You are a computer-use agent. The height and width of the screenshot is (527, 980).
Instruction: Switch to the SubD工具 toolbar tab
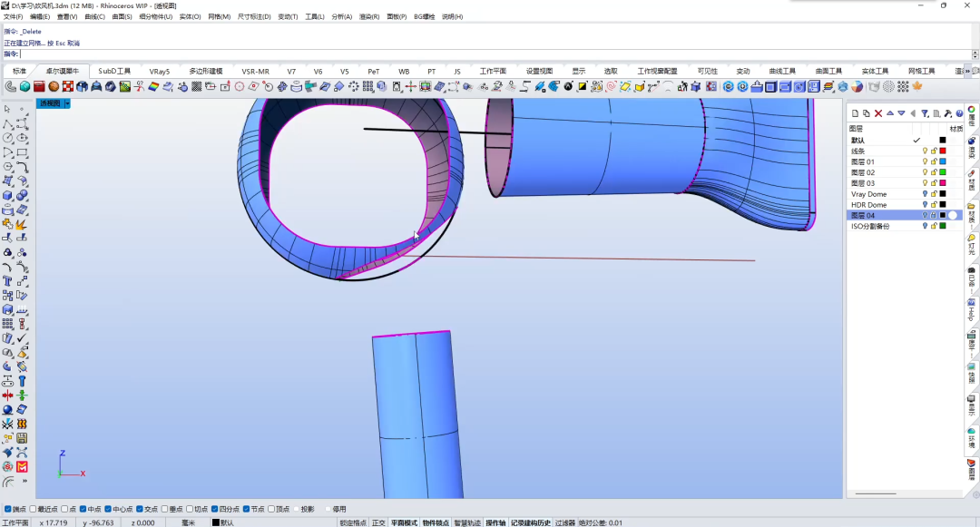[114, 71]
